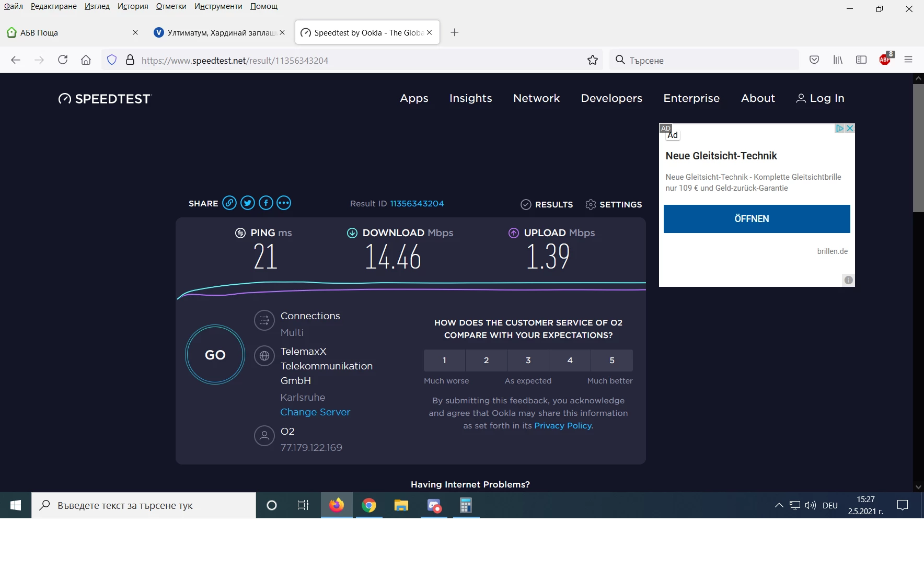Open the Settings gear icon

(591, 204)
